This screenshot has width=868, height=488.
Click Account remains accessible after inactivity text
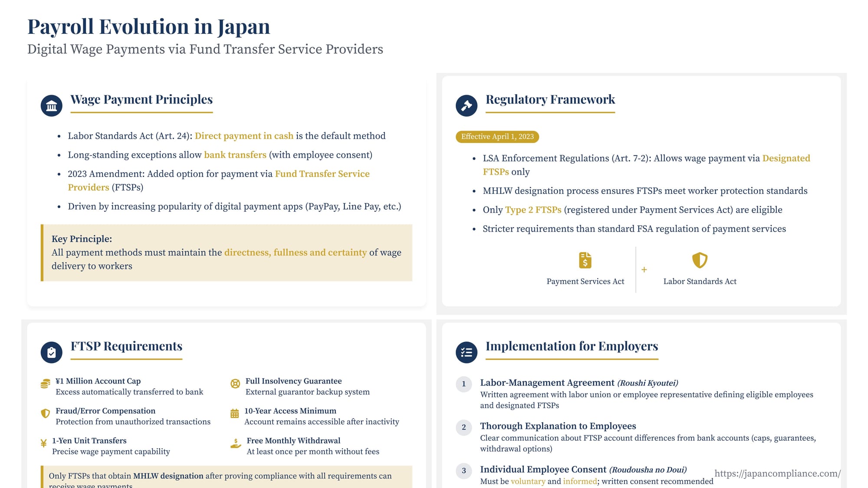(322, 422)
